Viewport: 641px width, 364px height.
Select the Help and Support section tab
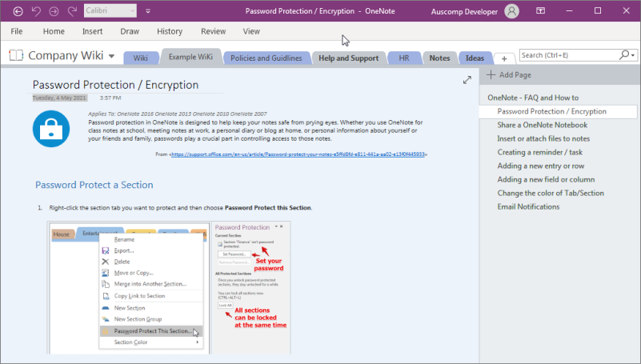click(348, 58)
